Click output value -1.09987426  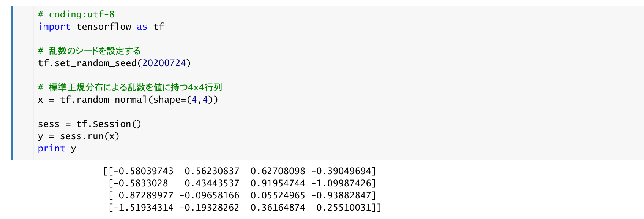pos(341,183)
